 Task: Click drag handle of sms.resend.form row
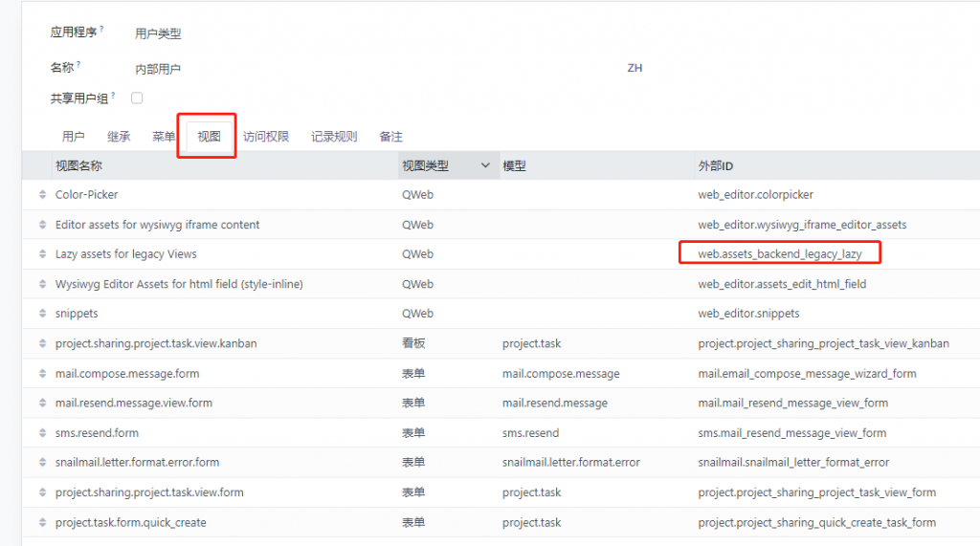(42, 432)
